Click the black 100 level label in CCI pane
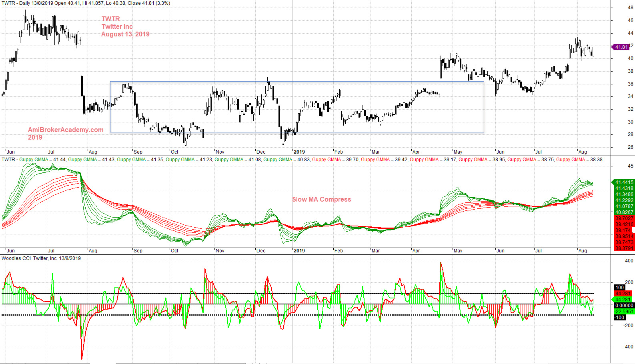 pyautogui.click(x=619, y=288)
